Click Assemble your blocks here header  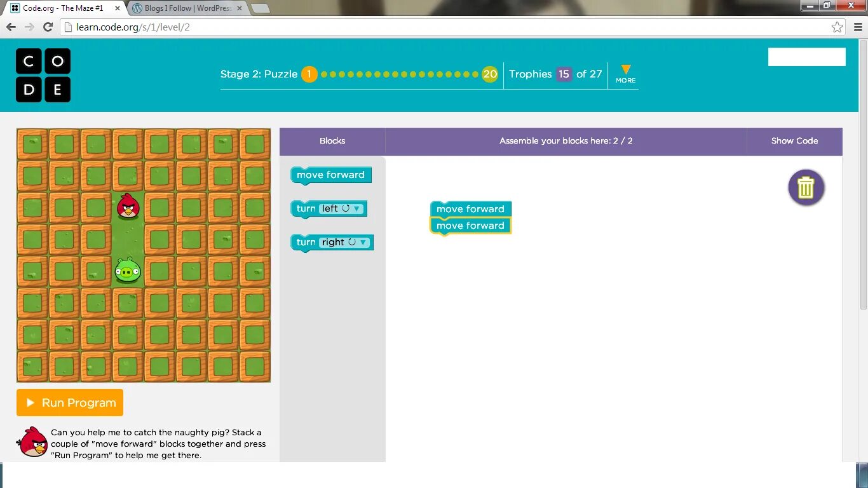[x=566, y=141]
